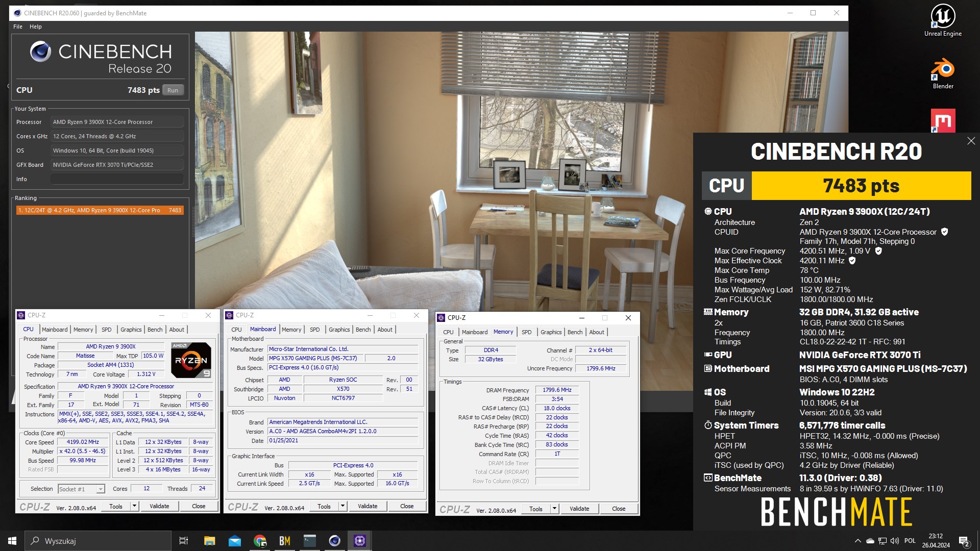Viewport: 980px width, 551px height.
Task: Click Motherboard section icon in BenchMate
Action: tap(708, 368)
